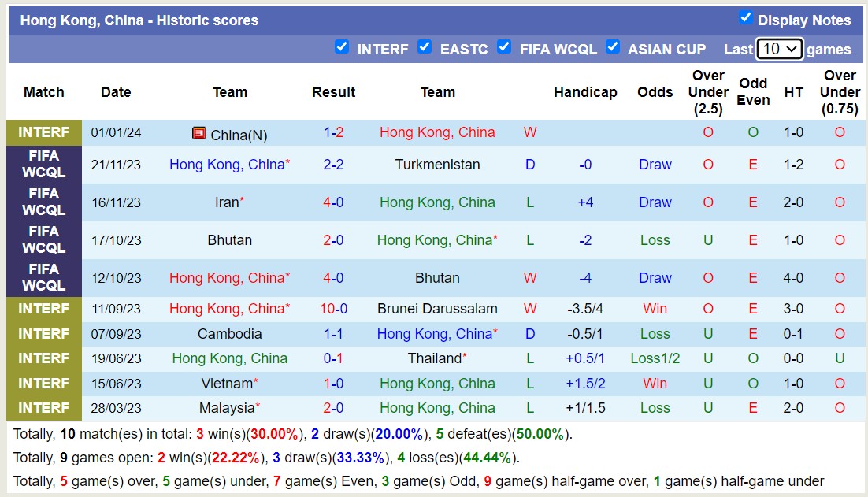
Task: Click the Bhutan home team on 17/10/23
Action: tap(229, 240)
